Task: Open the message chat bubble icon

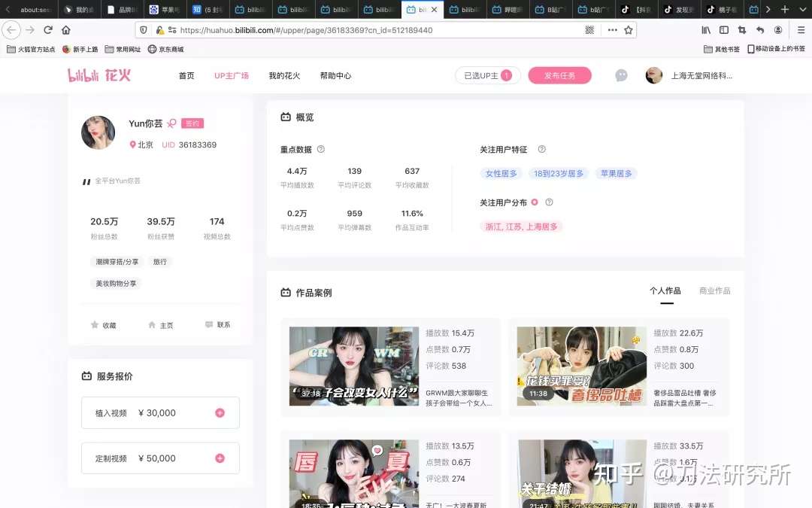Action: point(621,76)
